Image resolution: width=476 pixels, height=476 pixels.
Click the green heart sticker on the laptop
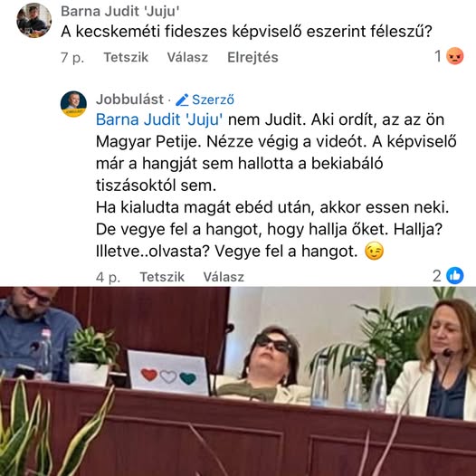[x=187, y=378]
